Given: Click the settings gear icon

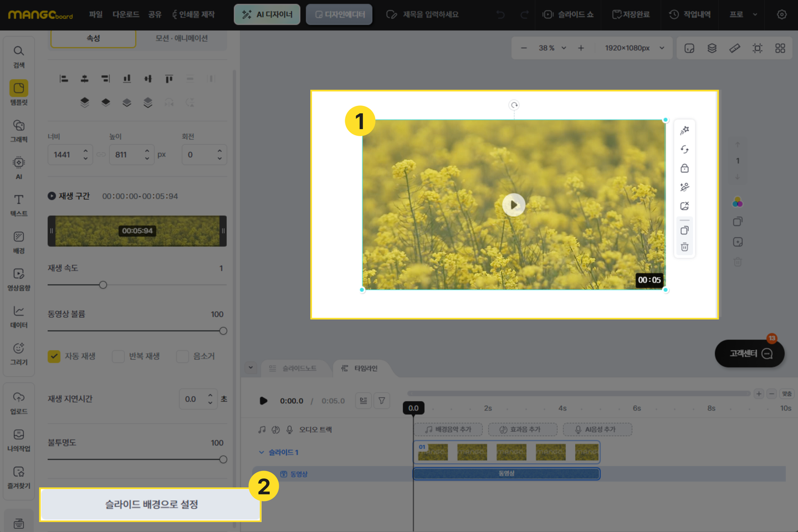Looking at the screenshot, I should 781,14.
